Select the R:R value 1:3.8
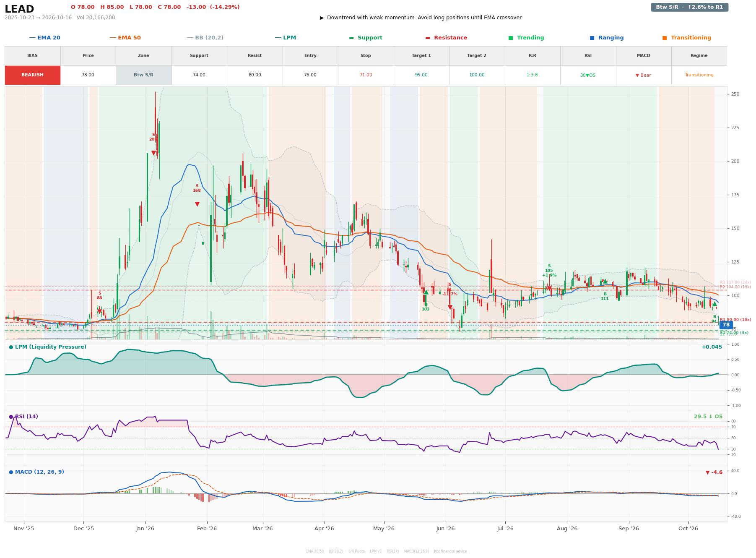 coord(532,75)
